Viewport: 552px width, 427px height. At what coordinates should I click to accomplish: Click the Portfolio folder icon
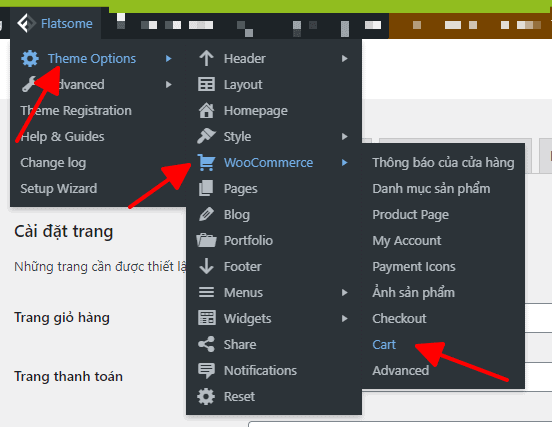pos(206,240)
